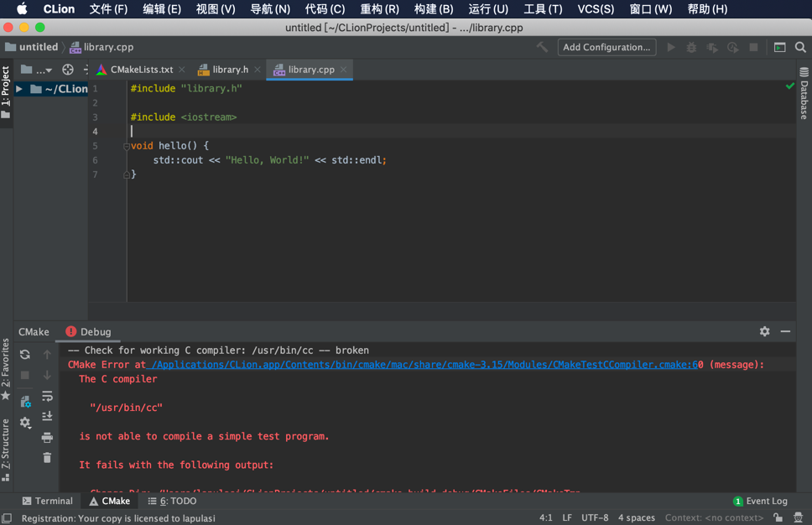Viewport: 812px width, 525px height.
Task: Reload the CMake project
Action: 23,355
